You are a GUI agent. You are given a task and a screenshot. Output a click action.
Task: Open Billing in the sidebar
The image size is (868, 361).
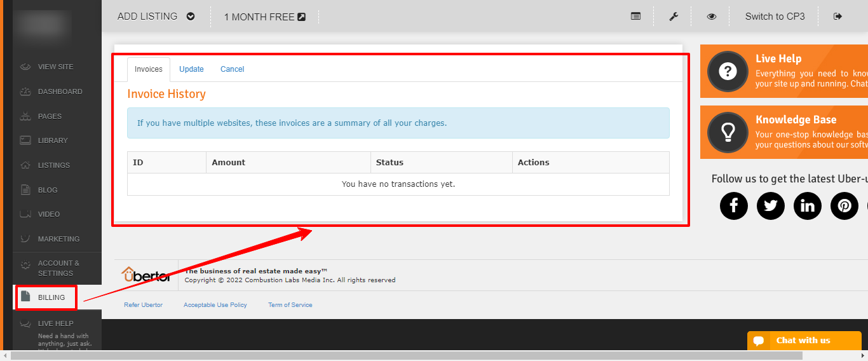[x=51, y=297]
